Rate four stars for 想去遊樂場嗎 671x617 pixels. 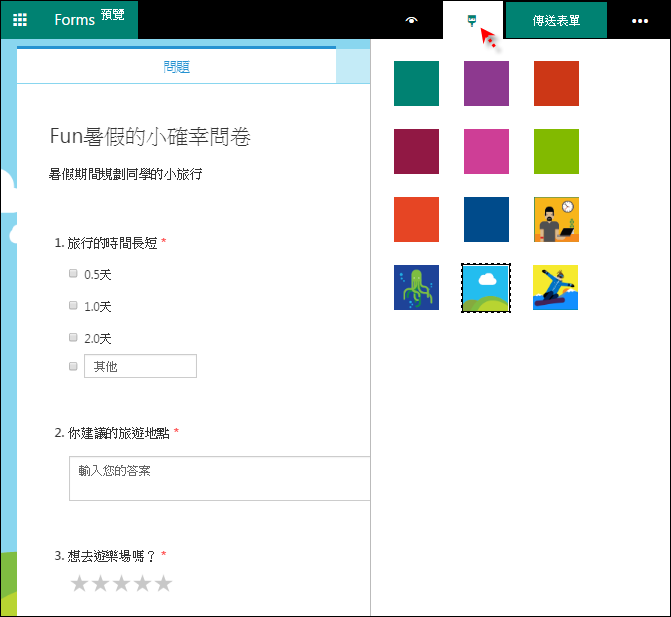(143, 584)
